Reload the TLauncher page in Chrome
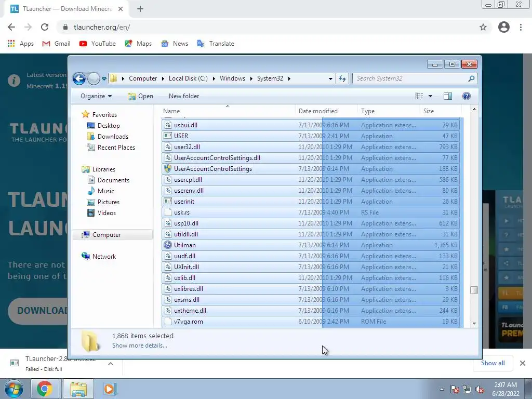This screenshot has width=532, height=399. (x=45, y=27)
